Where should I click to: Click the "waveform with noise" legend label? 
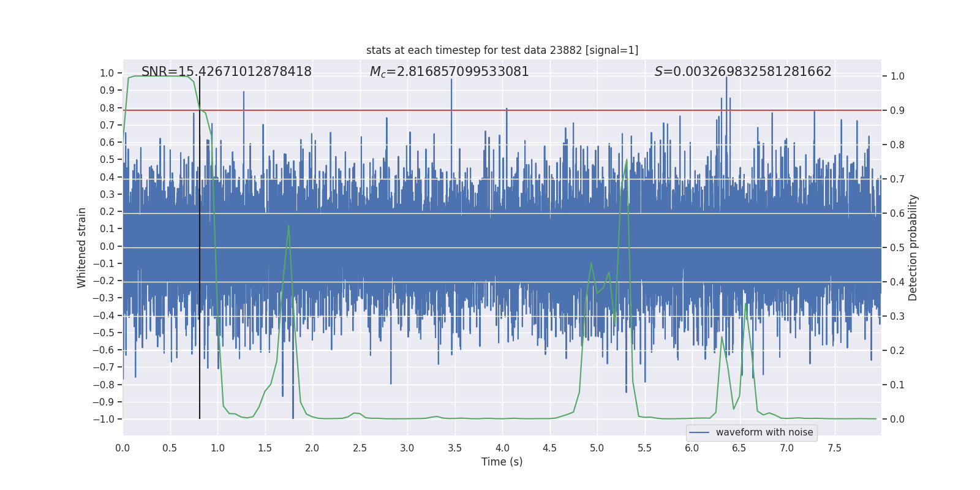point(764,432)
